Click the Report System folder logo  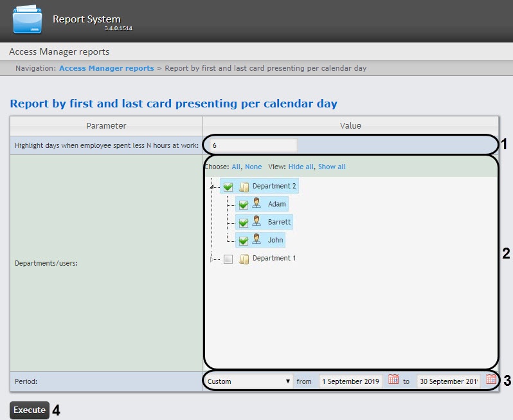27,20
